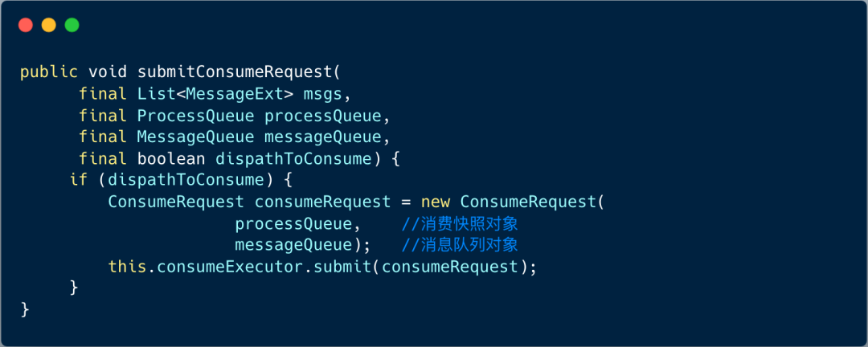
Task: Click the ProcessQueue type in parameter list
Action: (195, 115)
